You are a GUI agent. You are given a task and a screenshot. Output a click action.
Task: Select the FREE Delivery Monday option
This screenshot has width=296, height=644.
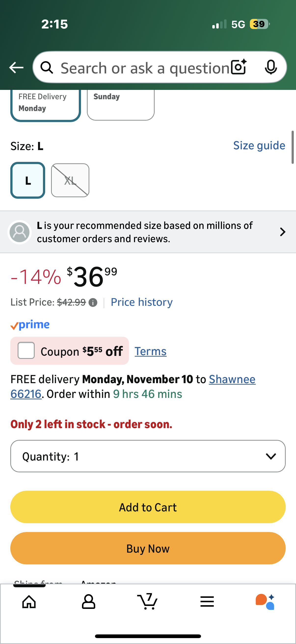45,104
